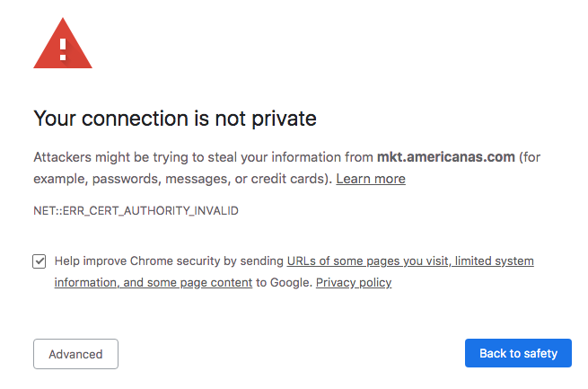The width and height of the screenshot is (588, 389).
Task: Uncheck the Help improve Chrome security checkbox
Action: 39,261
